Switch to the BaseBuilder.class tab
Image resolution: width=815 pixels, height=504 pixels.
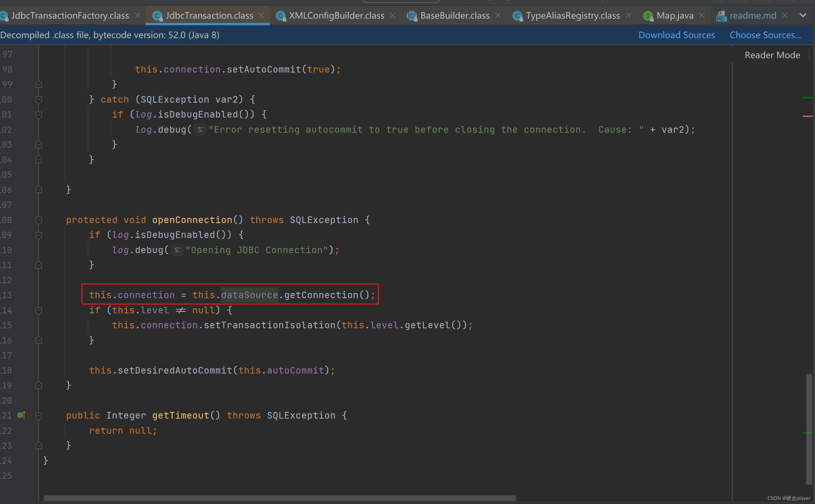pyautogui.click(x=455, y=15)
